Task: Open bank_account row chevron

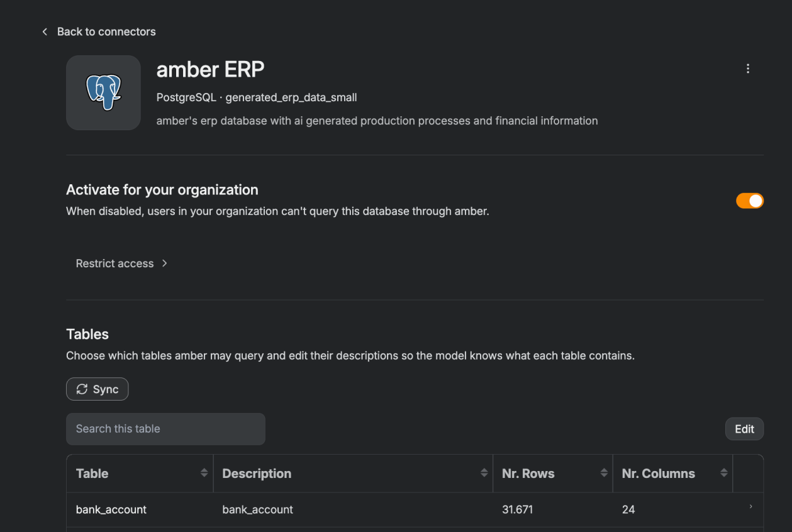Action: tap(750, 507)
